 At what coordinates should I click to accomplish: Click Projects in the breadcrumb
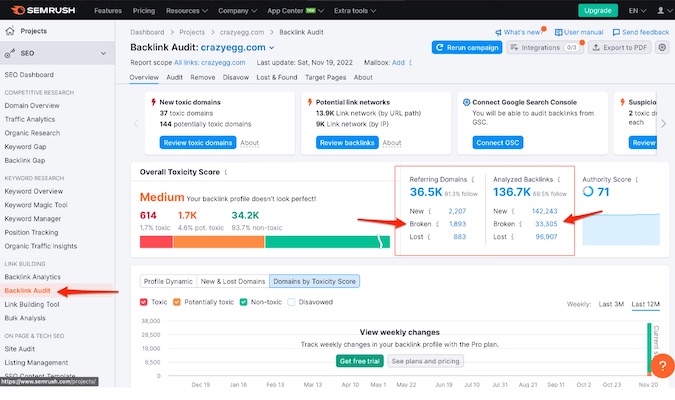[192, 32]
